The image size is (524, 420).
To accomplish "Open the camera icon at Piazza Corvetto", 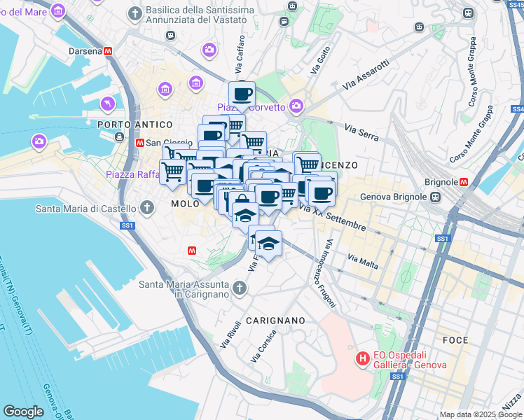I will [296, 106].
